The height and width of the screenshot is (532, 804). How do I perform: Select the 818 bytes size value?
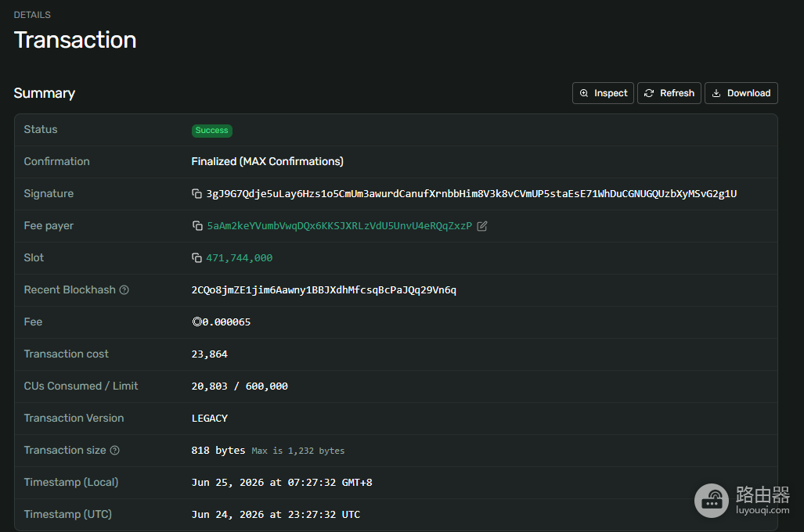(x=218, y=451)
